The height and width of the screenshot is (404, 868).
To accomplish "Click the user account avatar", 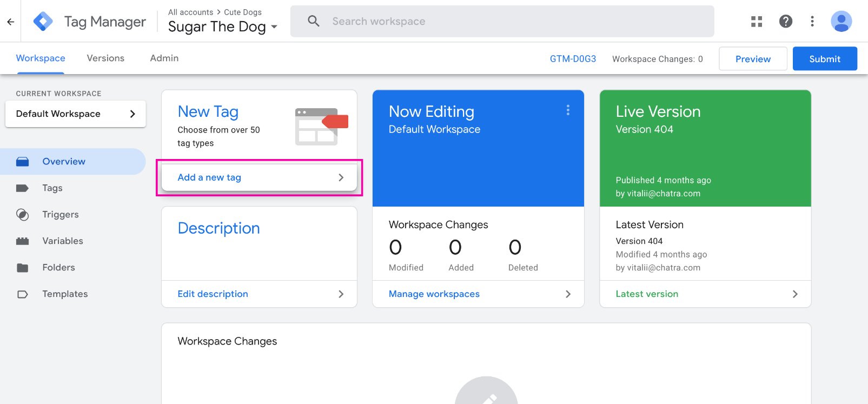I will (841, 22).
